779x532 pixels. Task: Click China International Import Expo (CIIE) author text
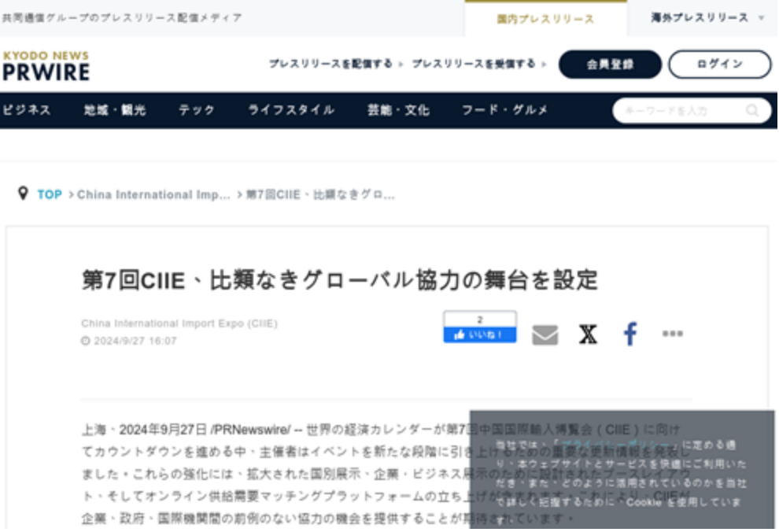[179, 323]
